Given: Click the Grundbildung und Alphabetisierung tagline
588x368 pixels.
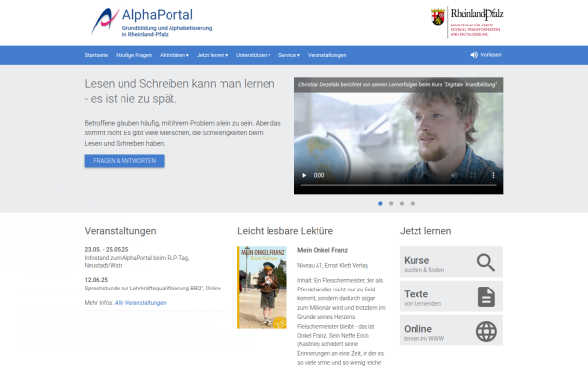Looking at the screenshot, I should coord(167,31).
